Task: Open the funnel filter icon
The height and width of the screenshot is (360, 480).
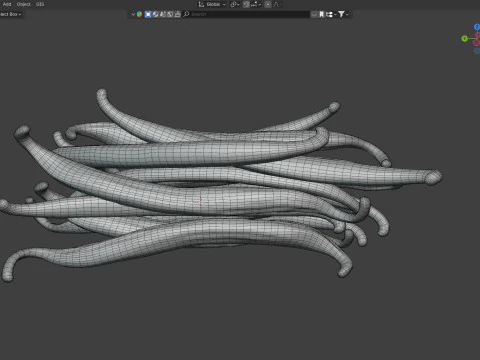Action: tap(341, 14)
